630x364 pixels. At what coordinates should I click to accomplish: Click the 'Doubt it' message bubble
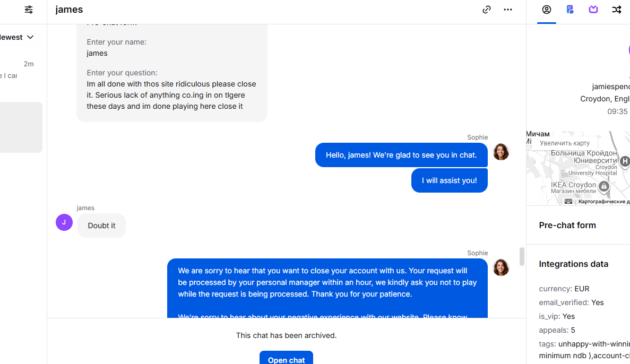click(101, 226)
